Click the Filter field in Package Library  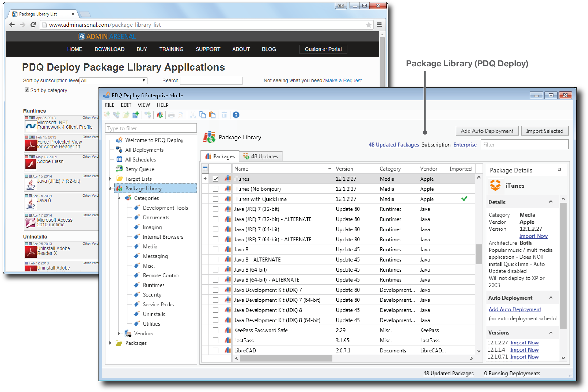[524, 145]
